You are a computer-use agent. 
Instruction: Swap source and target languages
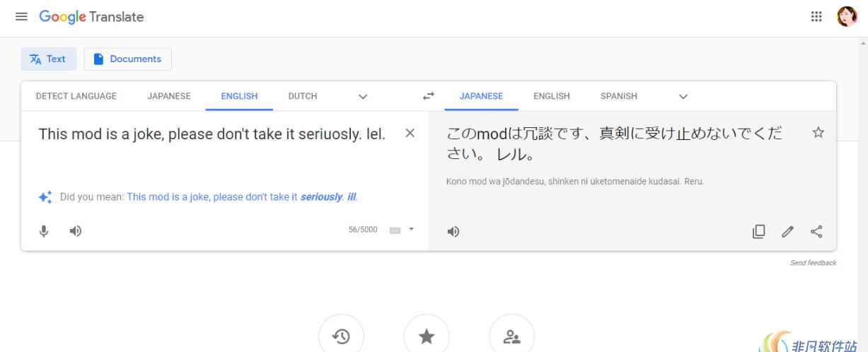428,96
